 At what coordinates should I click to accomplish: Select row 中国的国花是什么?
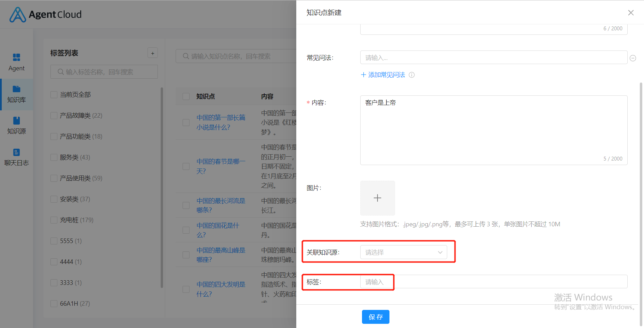[x=186, y=230]
